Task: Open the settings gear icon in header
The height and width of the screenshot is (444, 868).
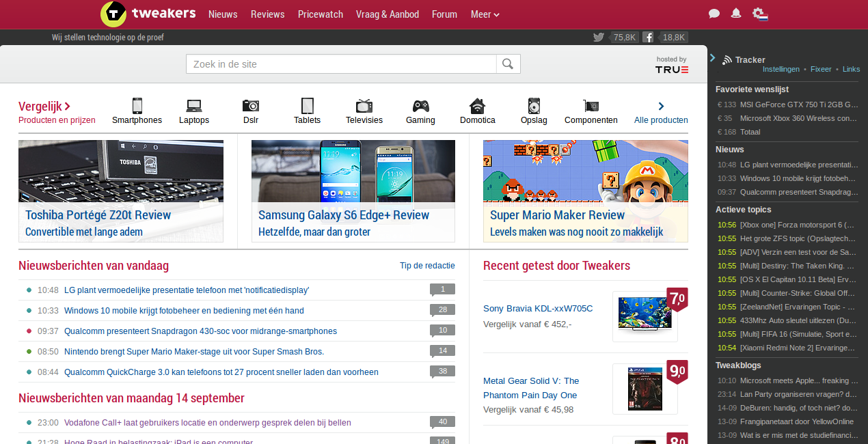Action: [759, 14]
